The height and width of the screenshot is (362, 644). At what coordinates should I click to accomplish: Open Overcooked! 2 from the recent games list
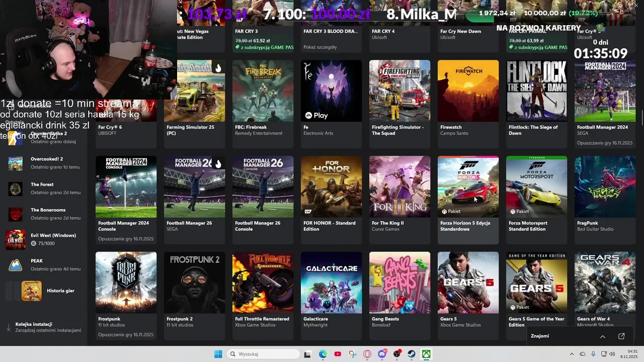(x=44, y=163)
